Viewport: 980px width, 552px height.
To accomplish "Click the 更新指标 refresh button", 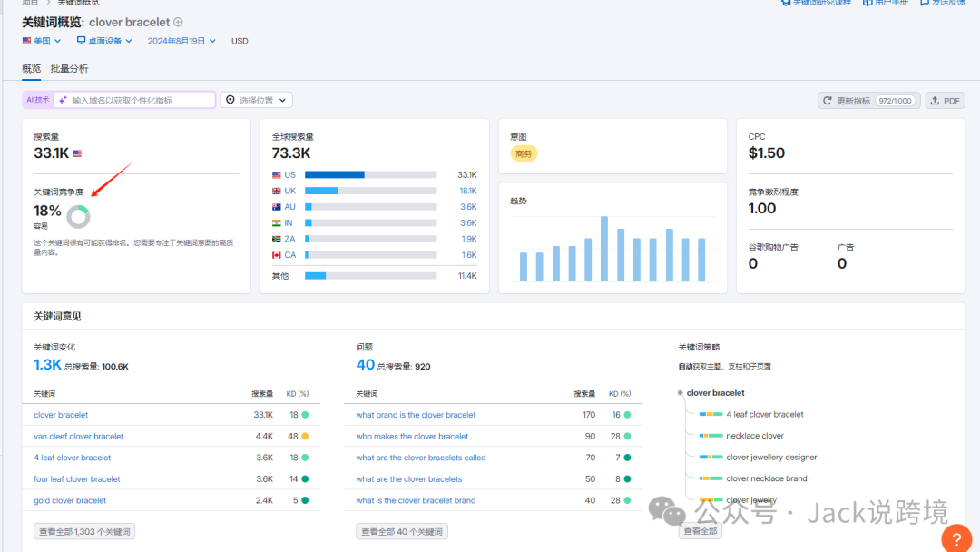I will click(868, 101).
